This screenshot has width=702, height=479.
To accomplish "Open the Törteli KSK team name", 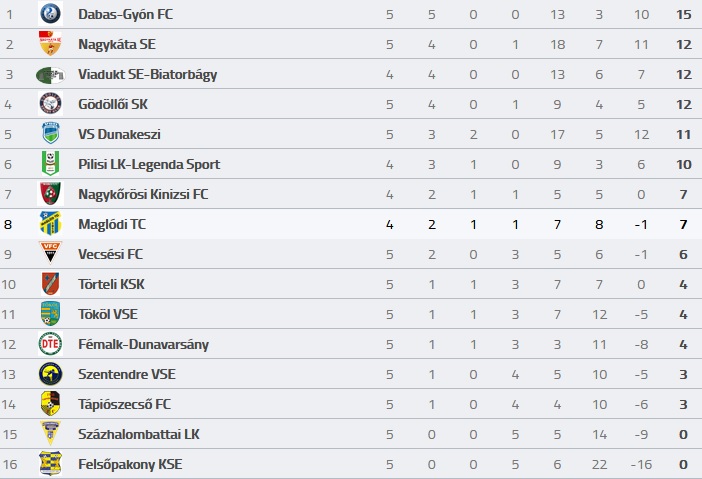I will coord(111,284).
